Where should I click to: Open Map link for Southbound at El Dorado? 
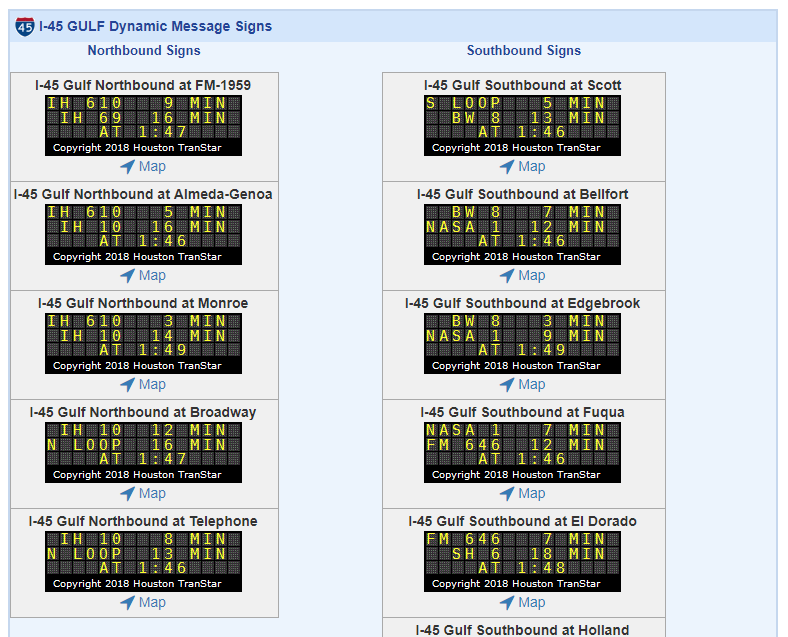pos(532,602)
